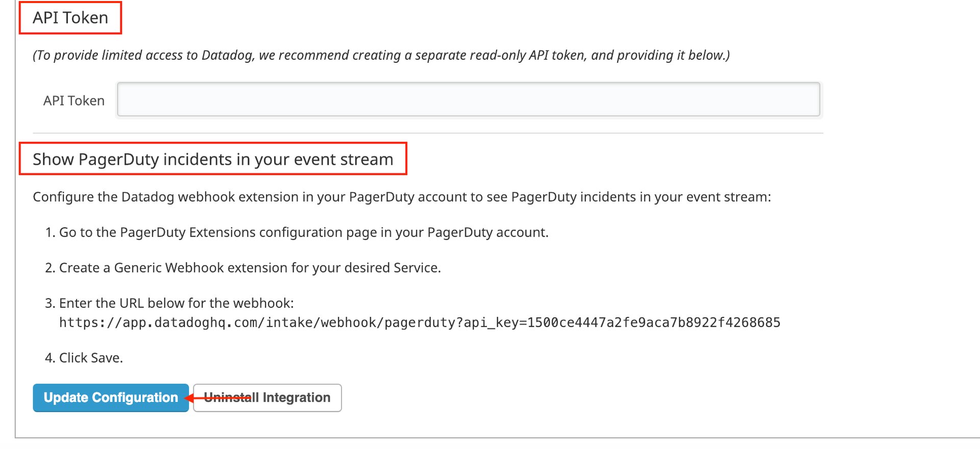Click the Enter the URL below instruction
The width and height of the screenshot is (980, 449).
(176, 303)
